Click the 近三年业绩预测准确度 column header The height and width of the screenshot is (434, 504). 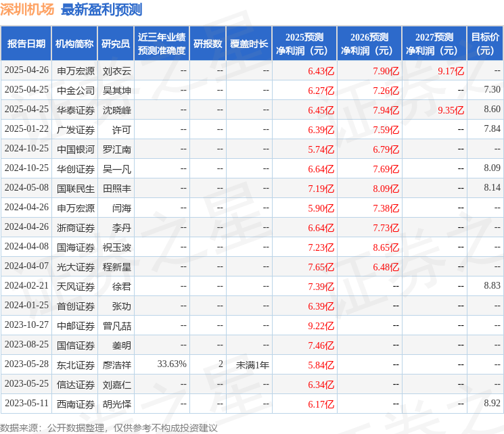tap(162, 44)
